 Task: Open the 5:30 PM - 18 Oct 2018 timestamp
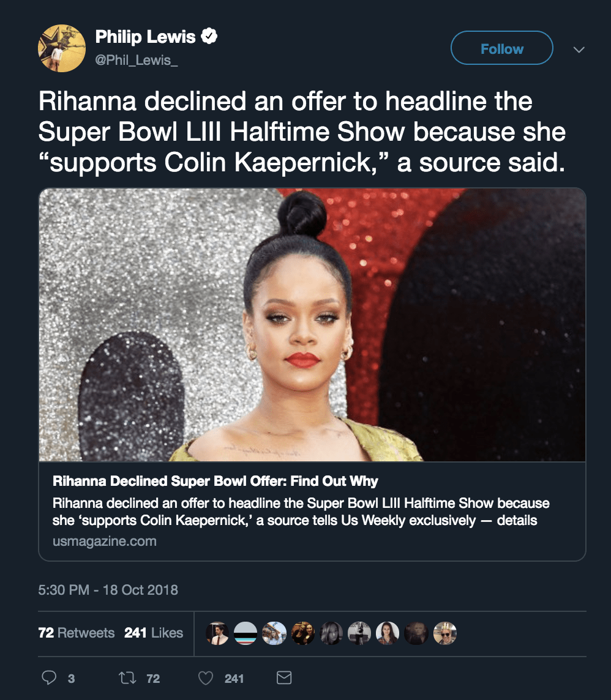point(108,590)
